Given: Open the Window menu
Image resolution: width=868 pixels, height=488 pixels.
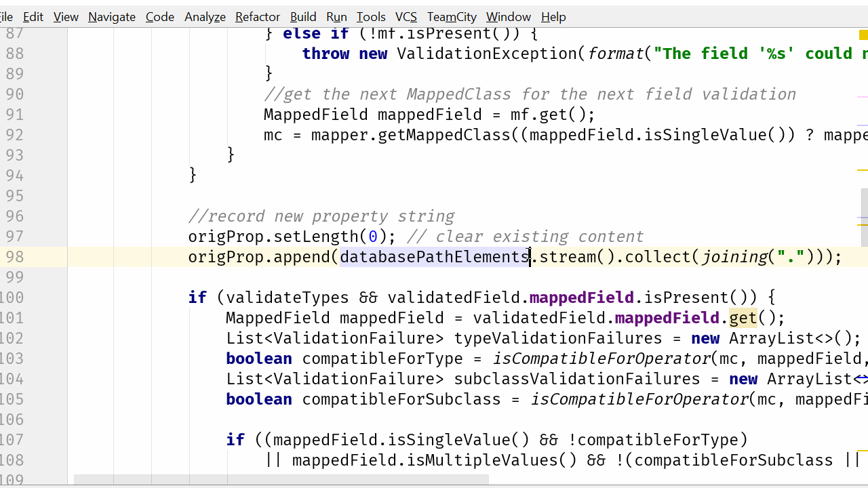Looking at the screenshot, I should pos(508,17).
